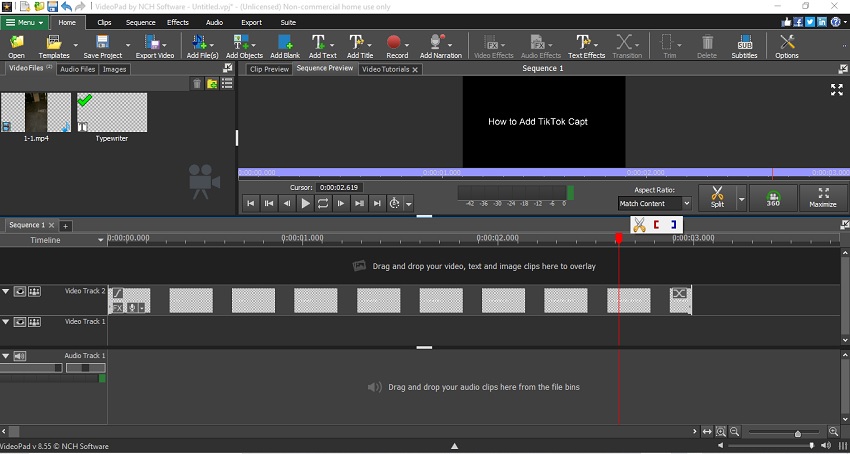Maximize the sequence preview
This screenshot has height=454, width=850.
[823, 198]
